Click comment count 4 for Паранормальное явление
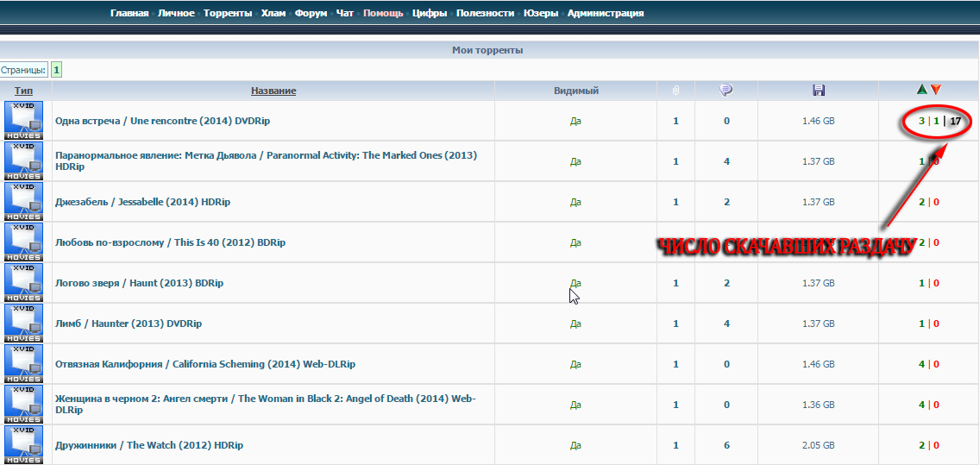 click(727, 161)
